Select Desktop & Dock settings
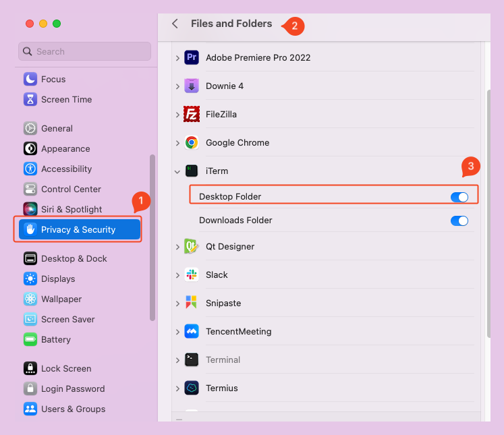The image size is (504, 435). tap(74, 259)
